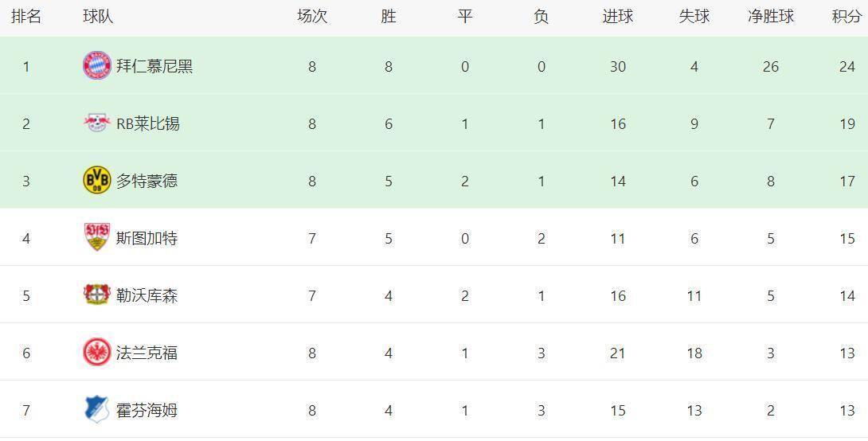The height and width of the screenshot is (441, 868).
Task: Open team link RB莱比锡
Action: click(148, 124)
